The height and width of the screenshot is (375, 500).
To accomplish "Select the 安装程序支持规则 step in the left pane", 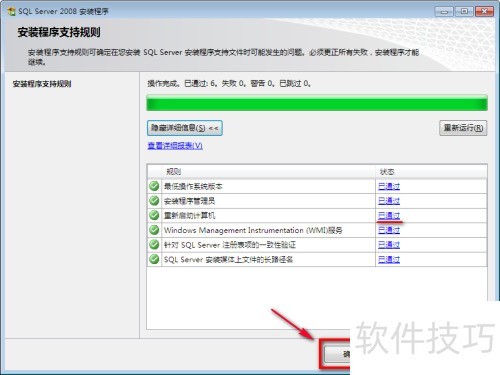I will [x=42, y=84].
